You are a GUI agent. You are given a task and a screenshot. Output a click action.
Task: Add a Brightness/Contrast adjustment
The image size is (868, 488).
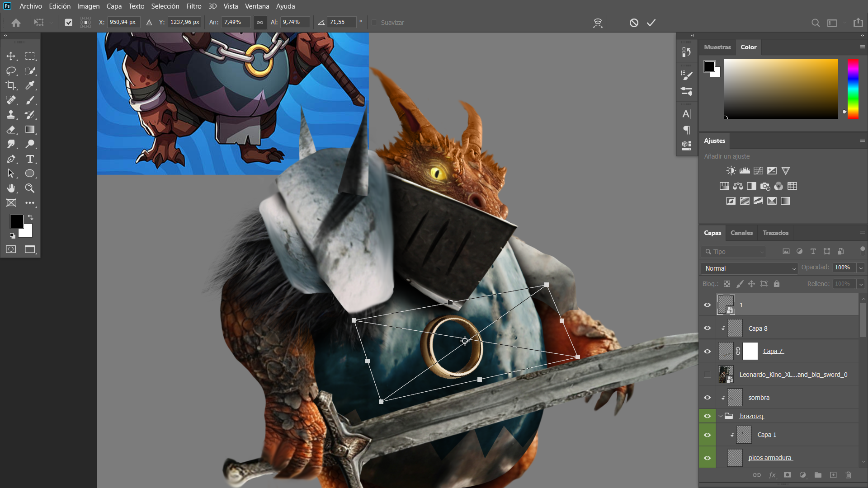click(x=731, y=171)
